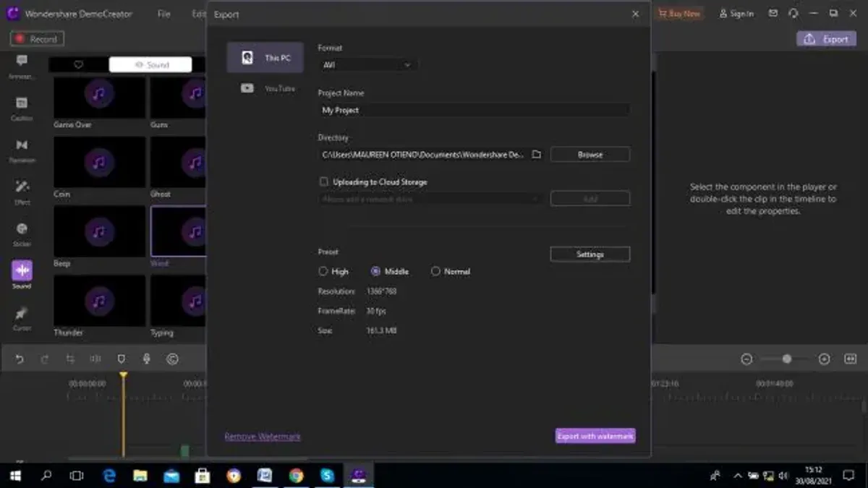
Task: Click the timeline zoom slider handle
Action: (x=786, y=359)
